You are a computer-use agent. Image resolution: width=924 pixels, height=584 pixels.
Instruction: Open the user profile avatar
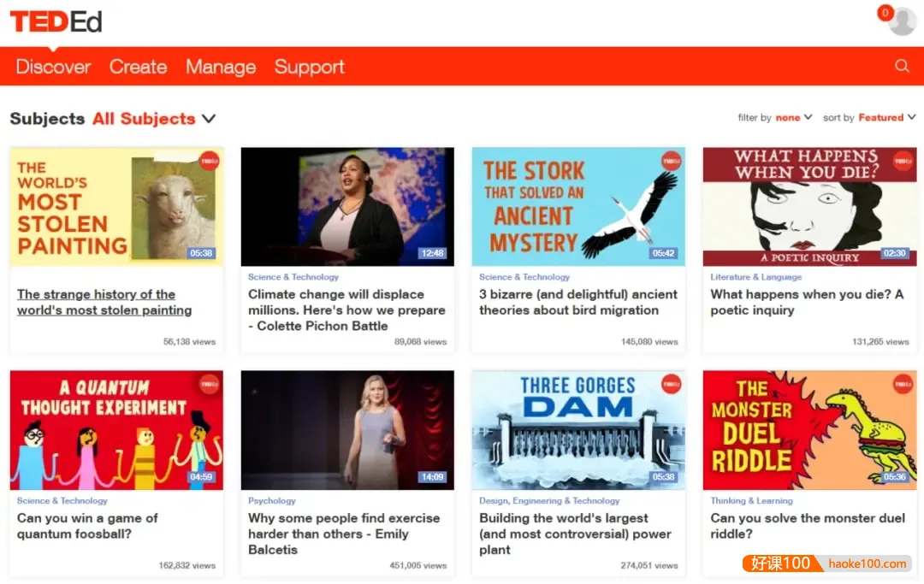click(x=903, y=21)
